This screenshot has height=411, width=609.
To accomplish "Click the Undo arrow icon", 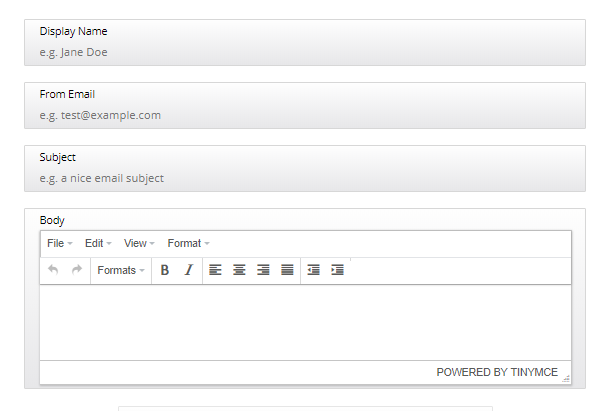I will coord(53,270).
